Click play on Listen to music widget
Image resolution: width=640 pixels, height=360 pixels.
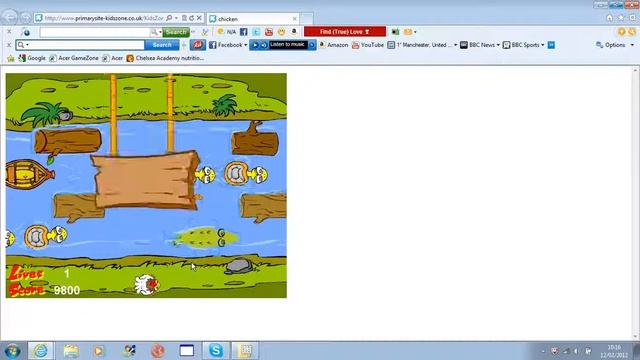[255, 45]
